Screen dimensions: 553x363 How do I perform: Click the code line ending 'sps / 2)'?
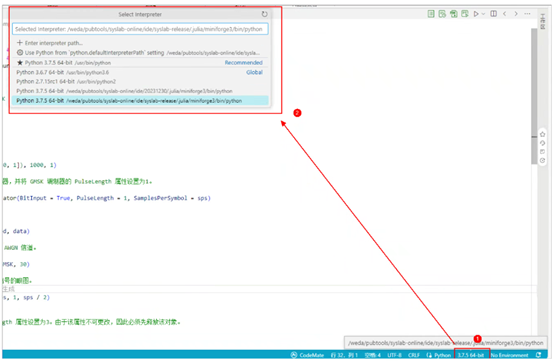click(26, 297)
